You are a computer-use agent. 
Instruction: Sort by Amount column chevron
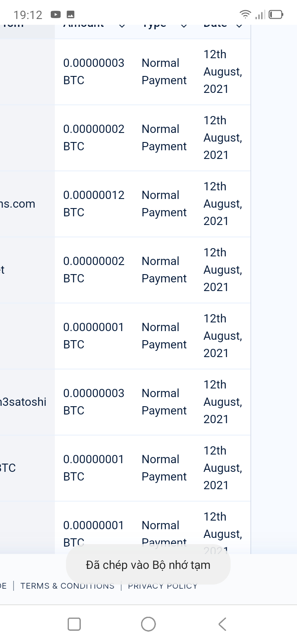[x=122, y=26]
